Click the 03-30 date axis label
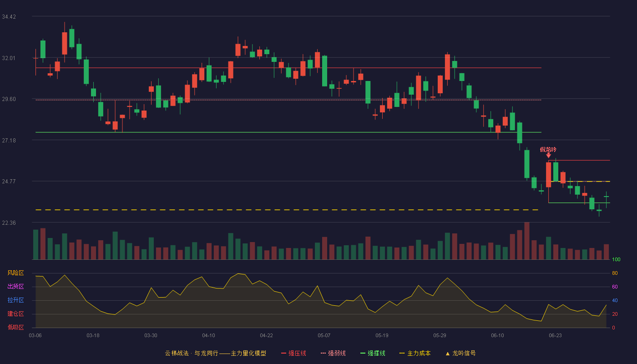 click(x=151, y=335)
